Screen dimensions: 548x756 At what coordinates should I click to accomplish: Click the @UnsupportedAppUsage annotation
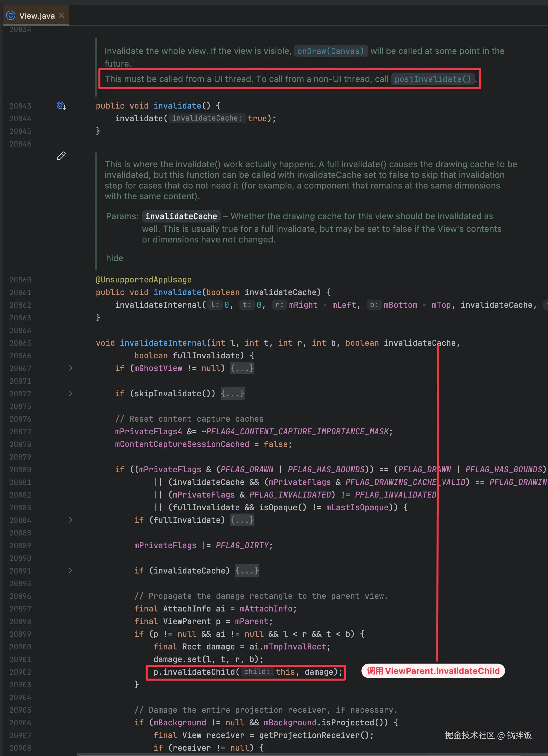pyautogui.click(x=143, y=280)
